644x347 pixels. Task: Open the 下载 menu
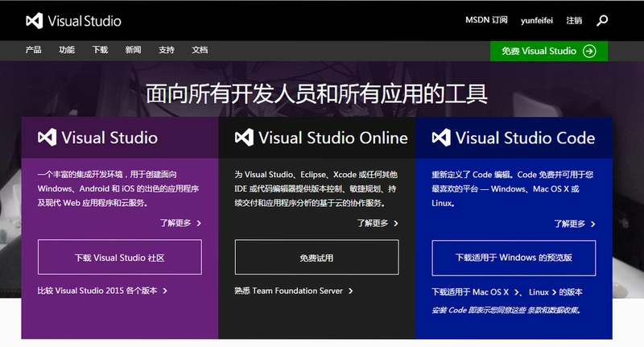click(100, 50)
